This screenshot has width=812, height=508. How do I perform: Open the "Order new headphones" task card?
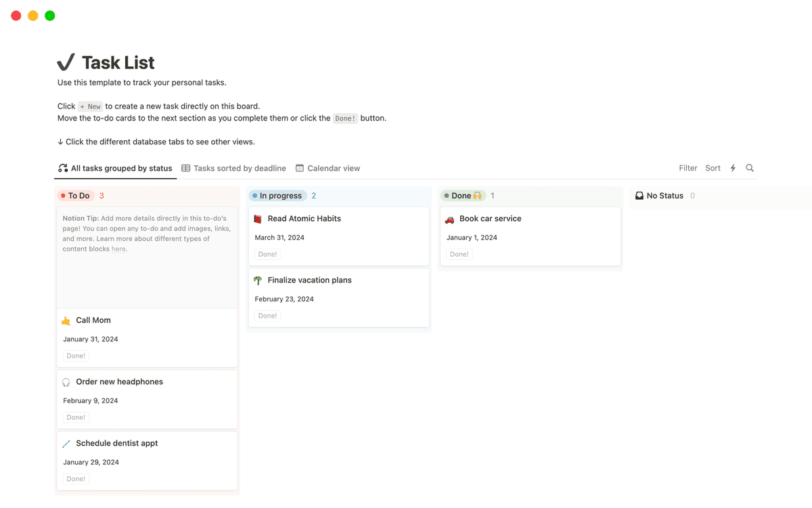(119, 381)
